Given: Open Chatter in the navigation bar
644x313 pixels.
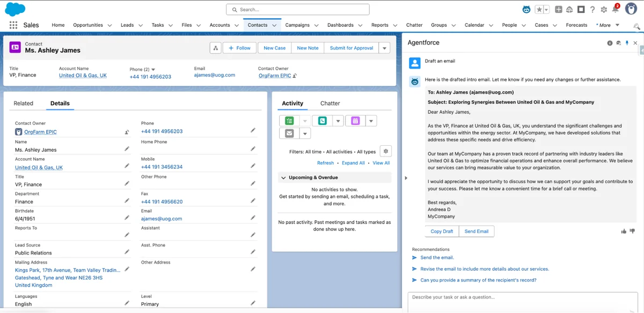Looking at the screenshot, I should coord(414,25).
